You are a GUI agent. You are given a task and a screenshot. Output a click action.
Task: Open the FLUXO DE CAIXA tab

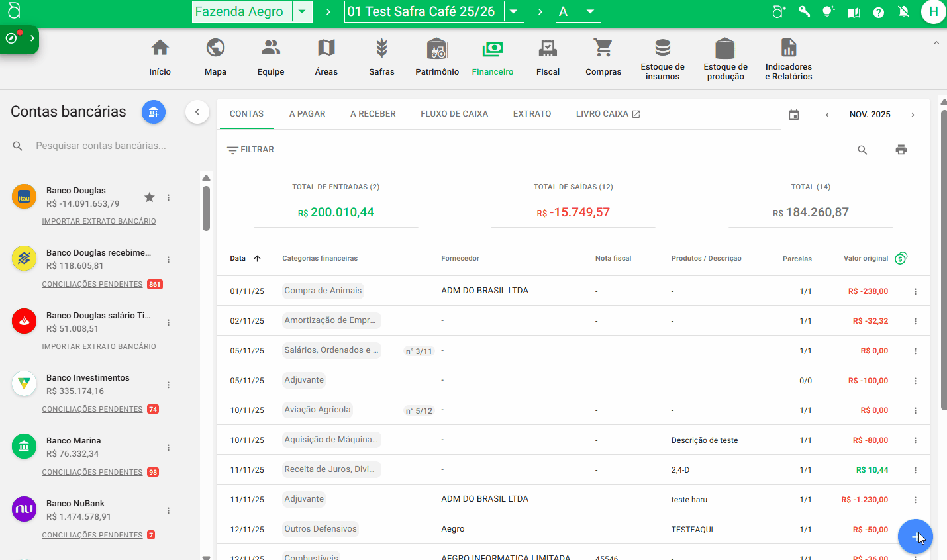pyautogui.click(x=454, y=114)
